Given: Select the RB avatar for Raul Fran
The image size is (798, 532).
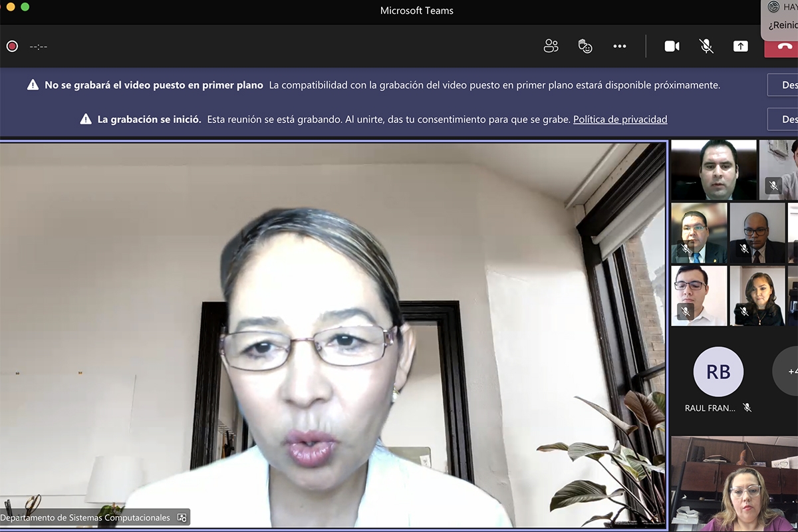Looking at the screenshot, I should (718, 372).
